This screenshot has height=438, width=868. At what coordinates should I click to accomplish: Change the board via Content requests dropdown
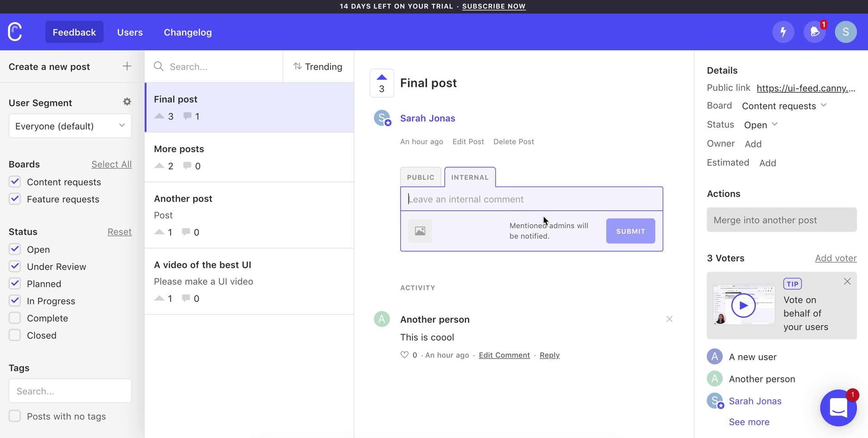(x=783, y=105)
